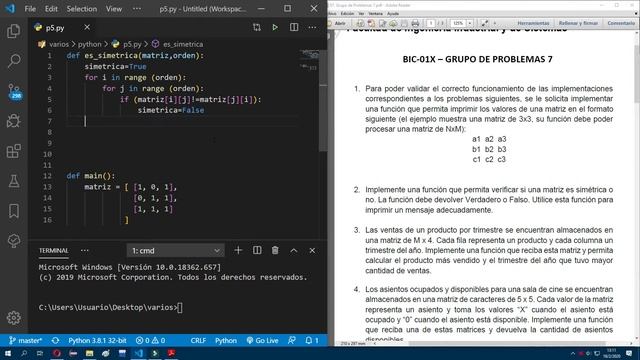Screen dimensions: 640x360
Task: Click the Open Changes compare icon
Action: click(256, 27)
